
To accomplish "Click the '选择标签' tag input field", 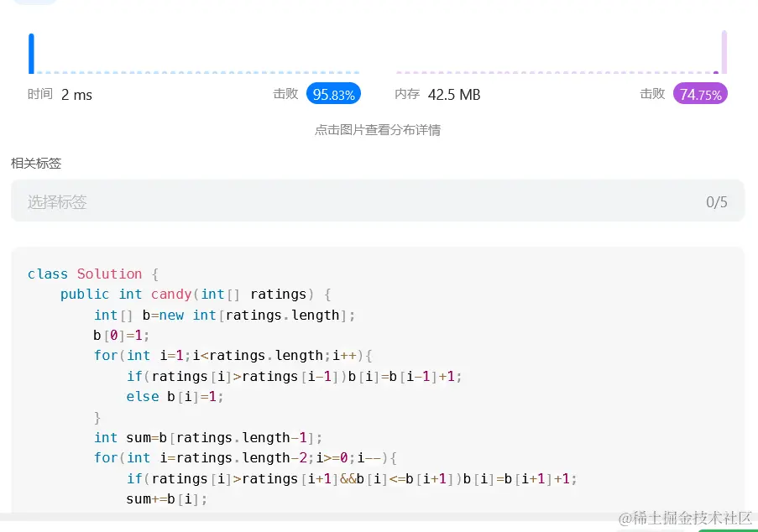I will click(378, 201).
